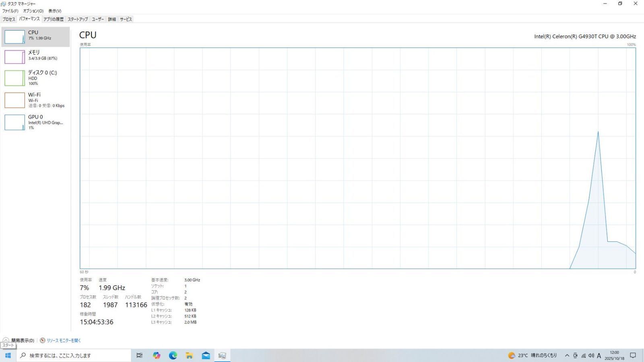
Task: Click the taskbar search box
Action: [74, 356]
